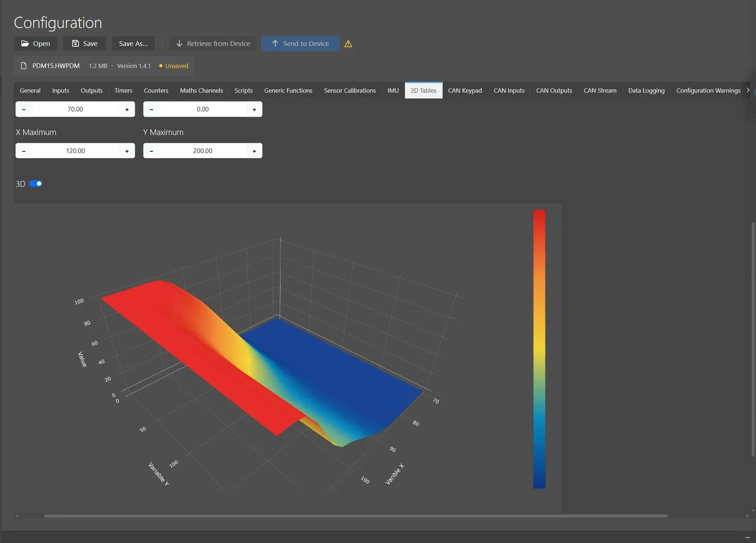This screenshot has height=543, width=756.
Task: Go to the Counters tab
Action: (x=156, y=90)
